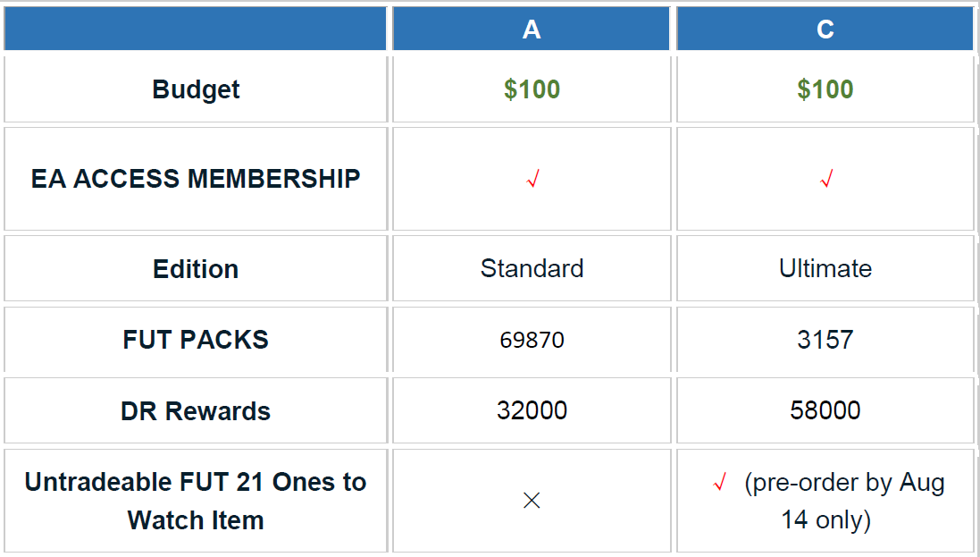Select the 69870 FUT packs value

point(532,340)
